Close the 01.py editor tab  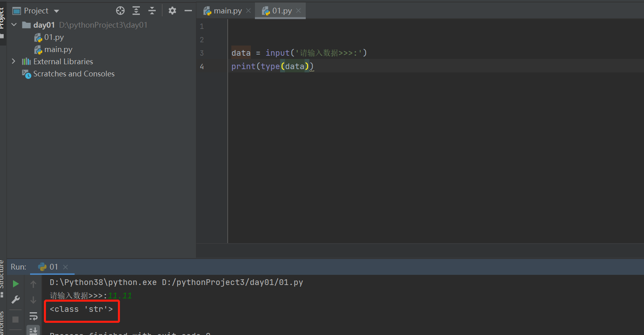(x=298, y=11)
